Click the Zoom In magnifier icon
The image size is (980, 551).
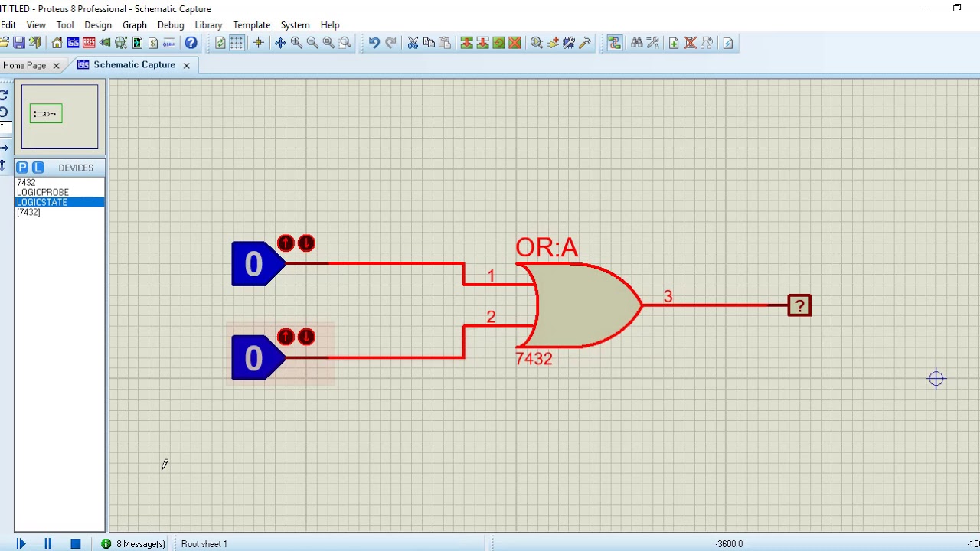click(x=296, y=43)
